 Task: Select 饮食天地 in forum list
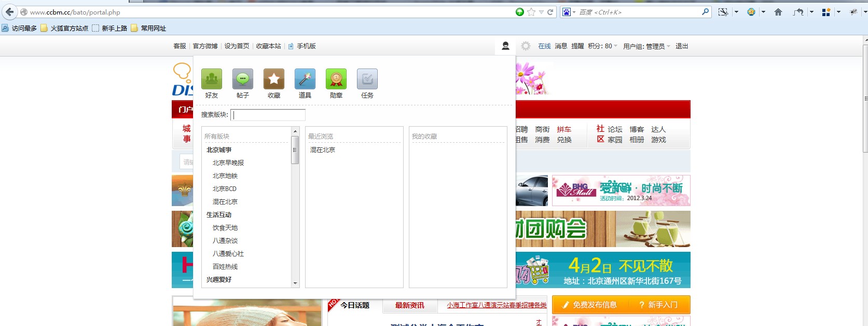pyautogui.click(x=225, y=228)
